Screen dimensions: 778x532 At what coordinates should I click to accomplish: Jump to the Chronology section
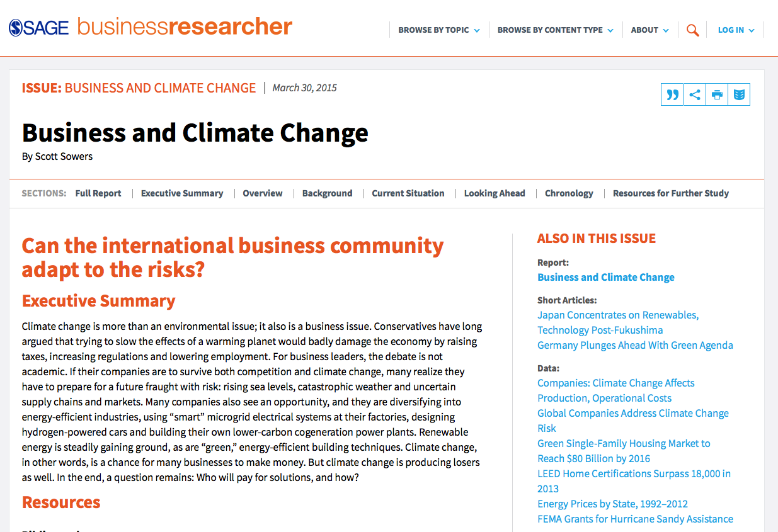569,193
